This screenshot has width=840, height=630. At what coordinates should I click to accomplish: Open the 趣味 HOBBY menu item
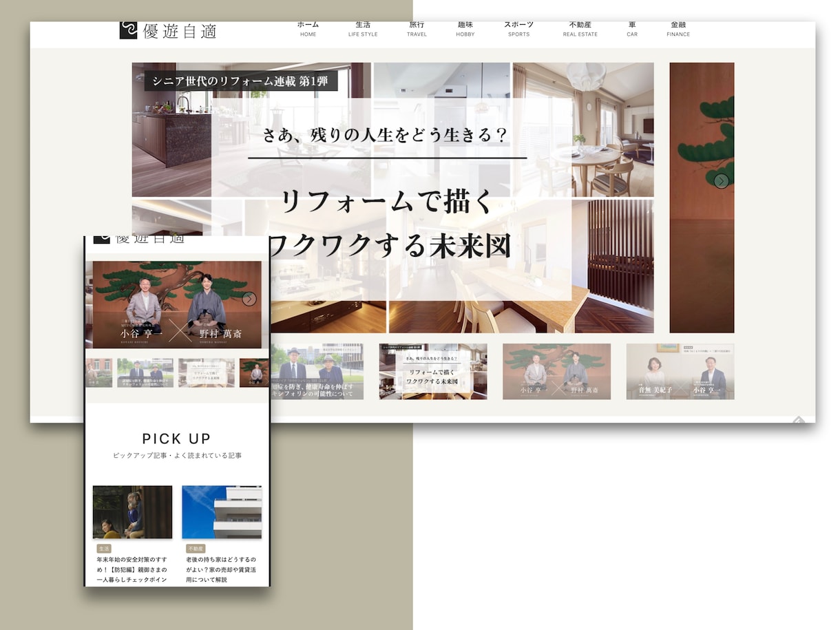click(x=465, y=29)
